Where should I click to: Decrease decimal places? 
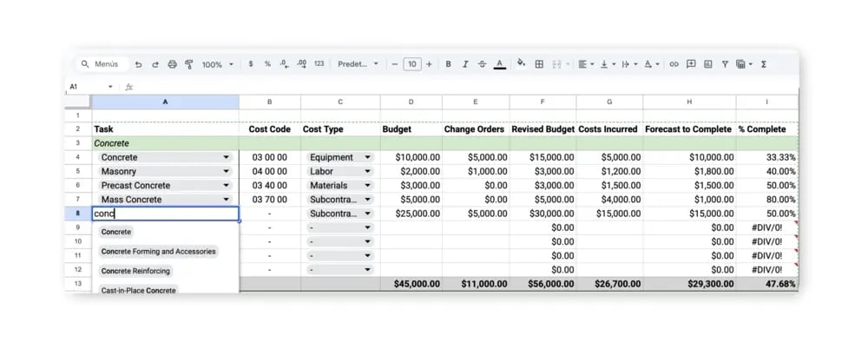[284, 64]
